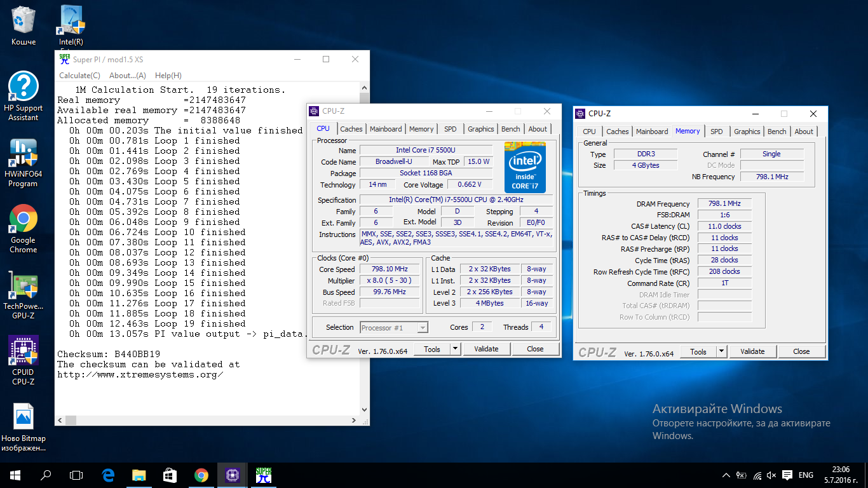
Task: Select the new Bitmap image file icon
Action: coord(24,427)
